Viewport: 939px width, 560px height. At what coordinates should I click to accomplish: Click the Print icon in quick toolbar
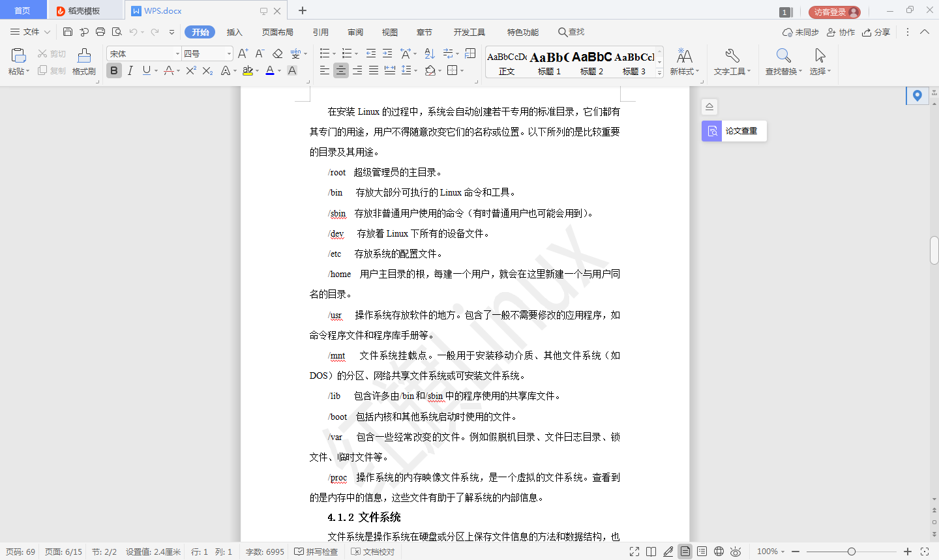tap(100, 32)
